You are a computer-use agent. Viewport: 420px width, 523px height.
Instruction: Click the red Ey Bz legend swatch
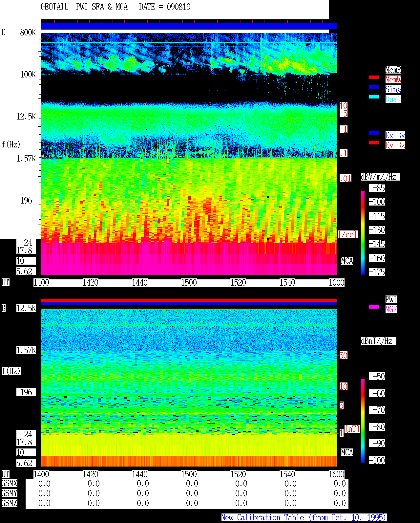(374, 143)
